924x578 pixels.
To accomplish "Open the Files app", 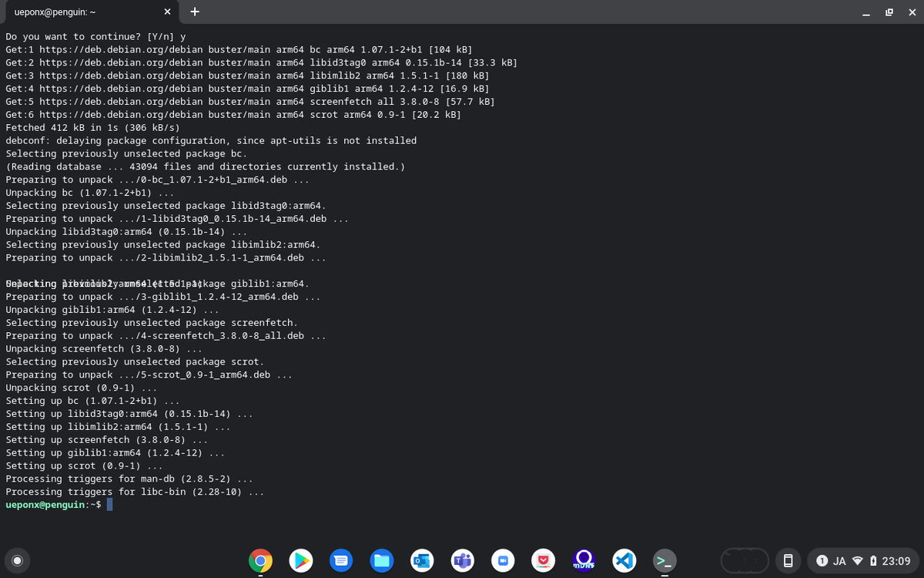I will click(382, 560).
